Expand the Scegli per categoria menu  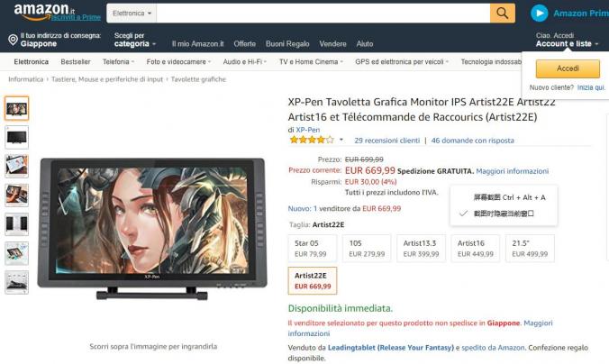click(x=135, y=40)
